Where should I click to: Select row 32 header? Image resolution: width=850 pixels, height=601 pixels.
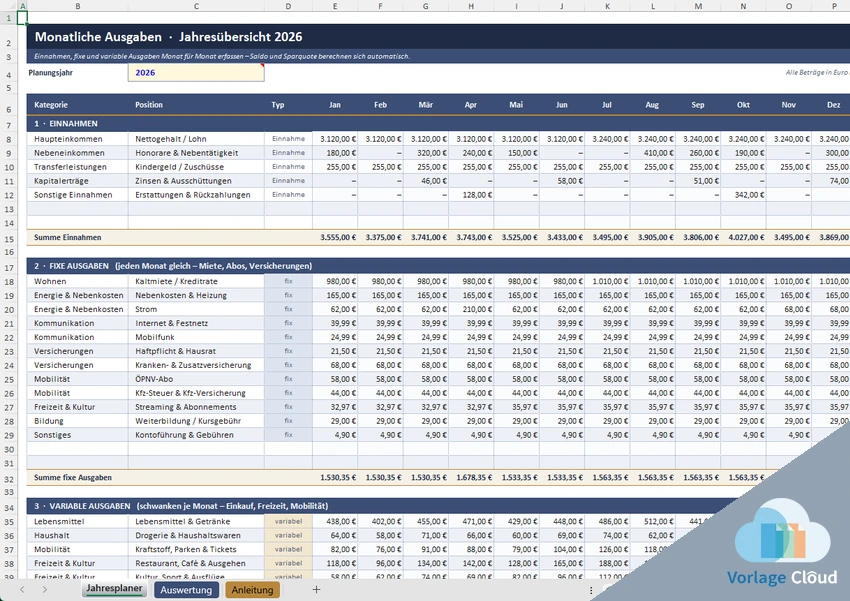9,479
